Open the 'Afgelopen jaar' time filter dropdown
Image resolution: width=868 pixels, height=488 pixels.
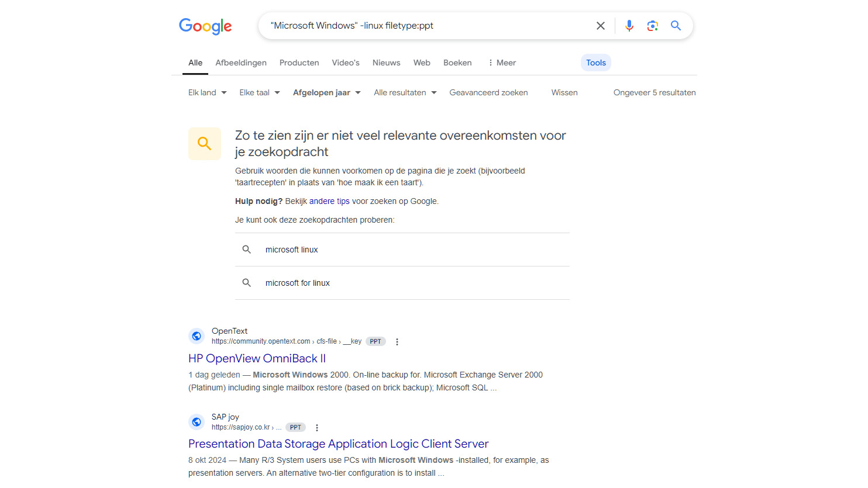[326, 92]
